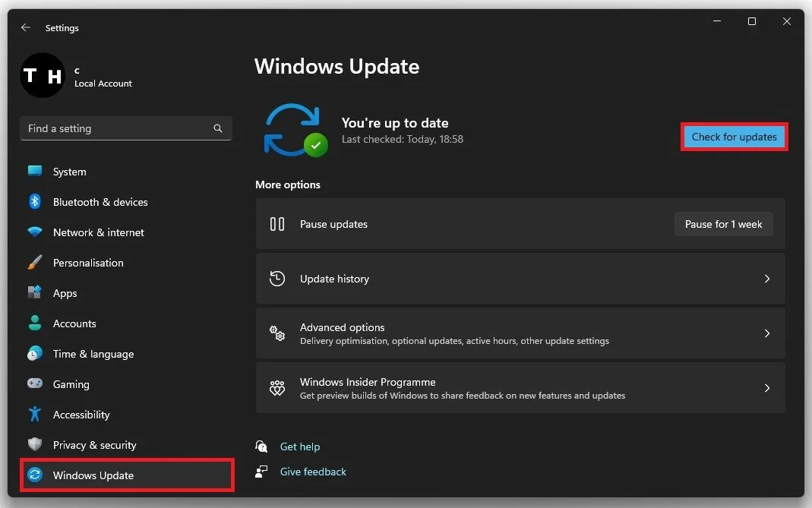Click Check for updates button
The height and width of the screenshot is (508, 812).
(735, 137)
